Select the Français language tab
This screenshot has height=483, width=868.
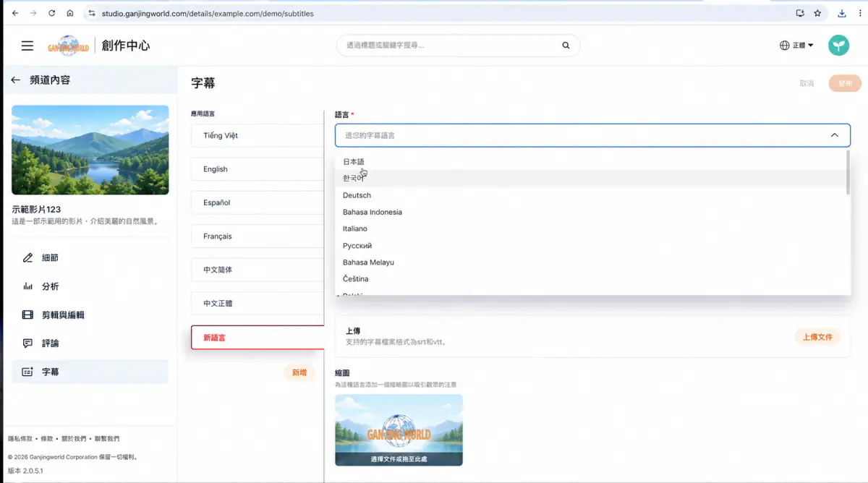point(258,236)
